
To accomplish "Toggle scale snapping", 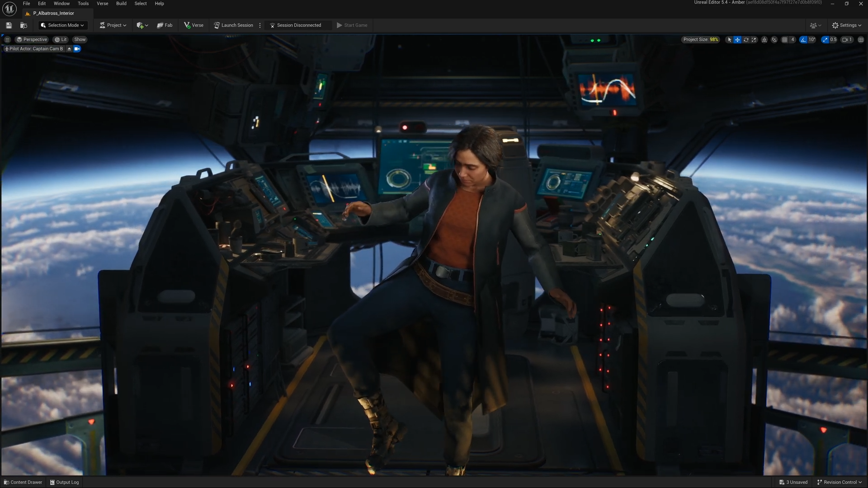I will (x=825, y=40).
